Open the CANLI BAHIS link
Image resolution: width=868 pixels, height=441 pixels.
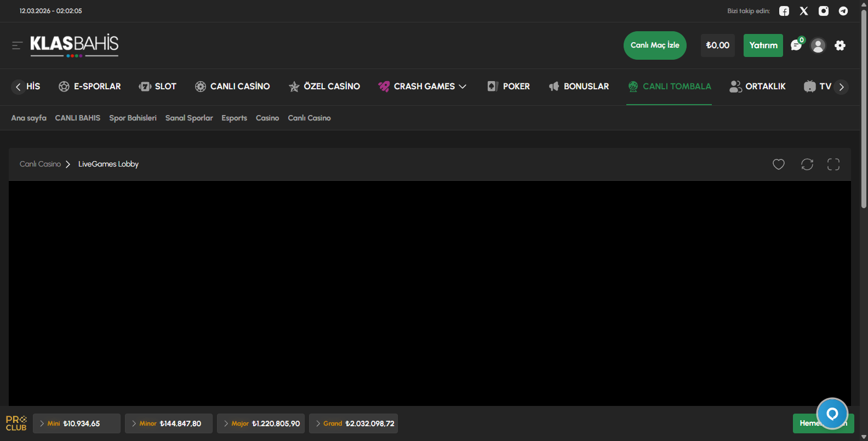(x=78, y=118)
